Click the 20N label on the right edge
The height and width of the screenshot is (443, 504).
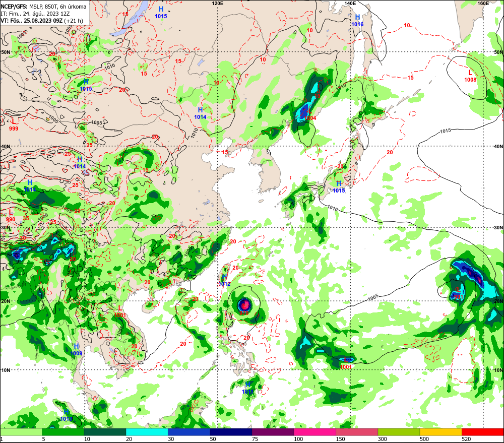[x=498, y=301]
